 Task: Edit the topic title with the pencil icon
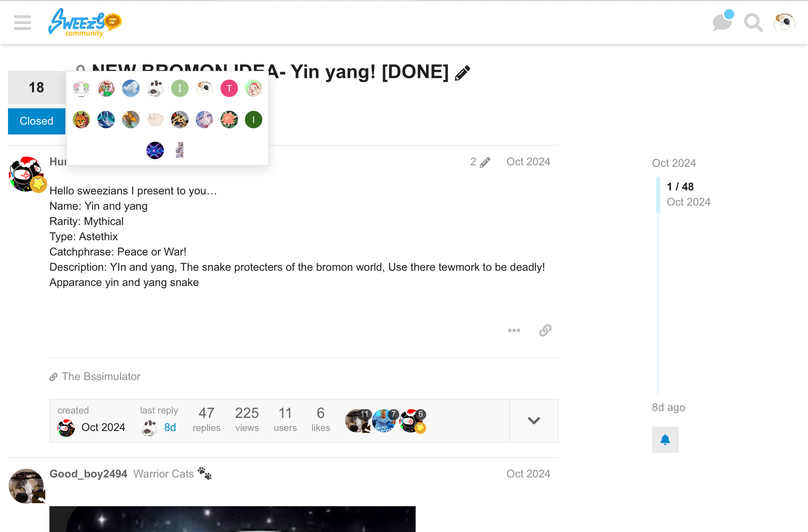click(462, 73)
